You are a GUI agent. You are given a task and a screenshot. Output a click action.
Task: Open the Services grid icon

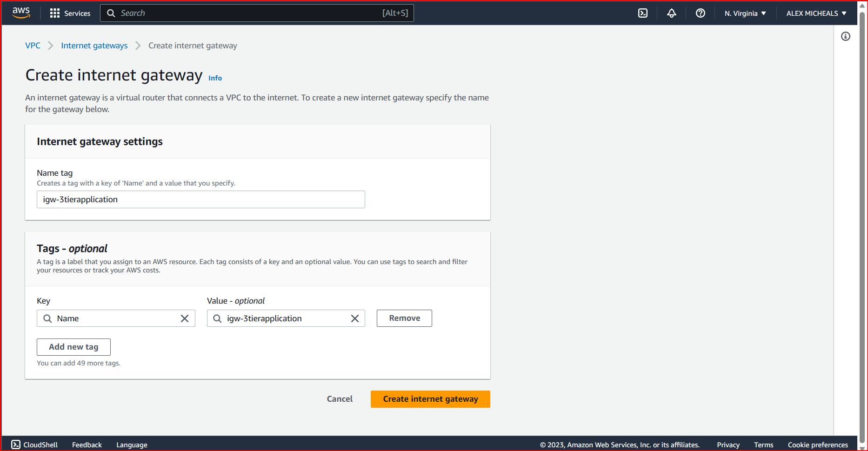coord(54,13)
